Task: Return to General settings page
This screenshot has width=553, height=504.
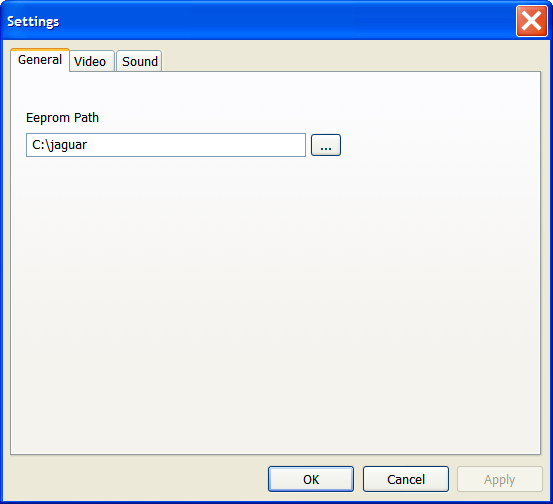Action: pos(40,60)
